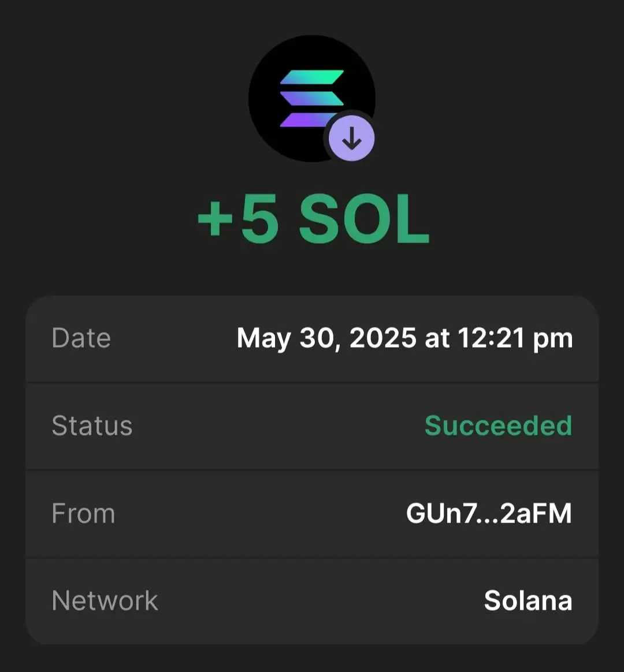The width and height of the screenshot is (624, 672).
Task: Click the Status field label
Action: point(92,425)
